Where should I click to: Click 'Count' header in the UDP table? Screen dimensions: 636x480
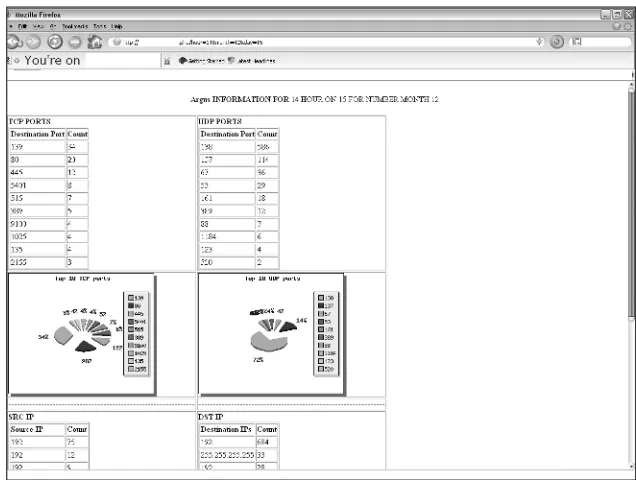pyautogui.click(x=267, y=134)
